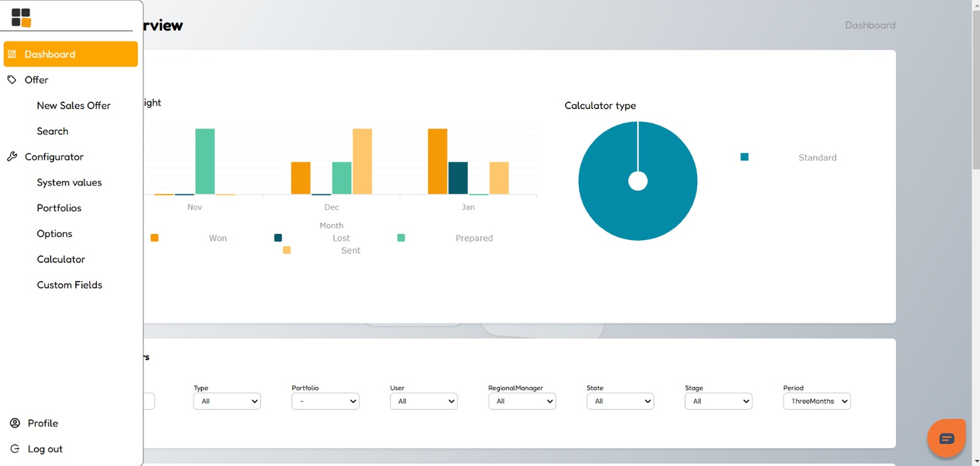Image resolution: width=980 pixels, height=466 pixels.
Task: Open the New Sales Offer page
Action: [x=73, y=105]
